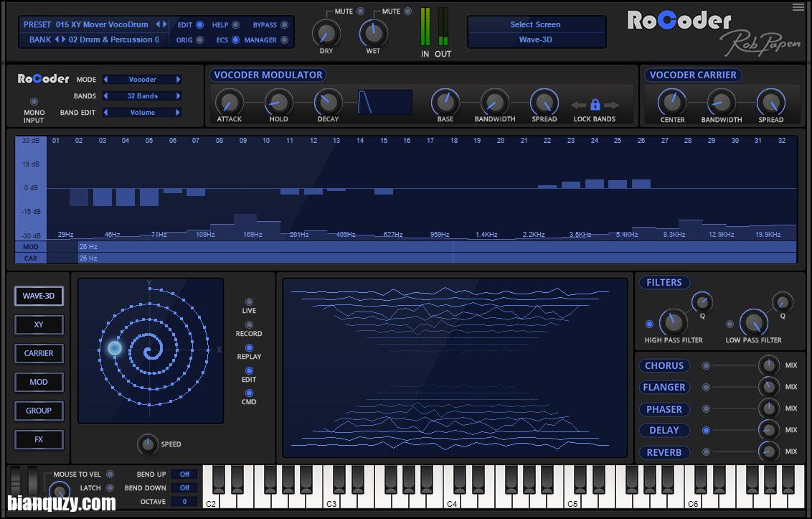Switch to the GROUP screen tab

39,411
